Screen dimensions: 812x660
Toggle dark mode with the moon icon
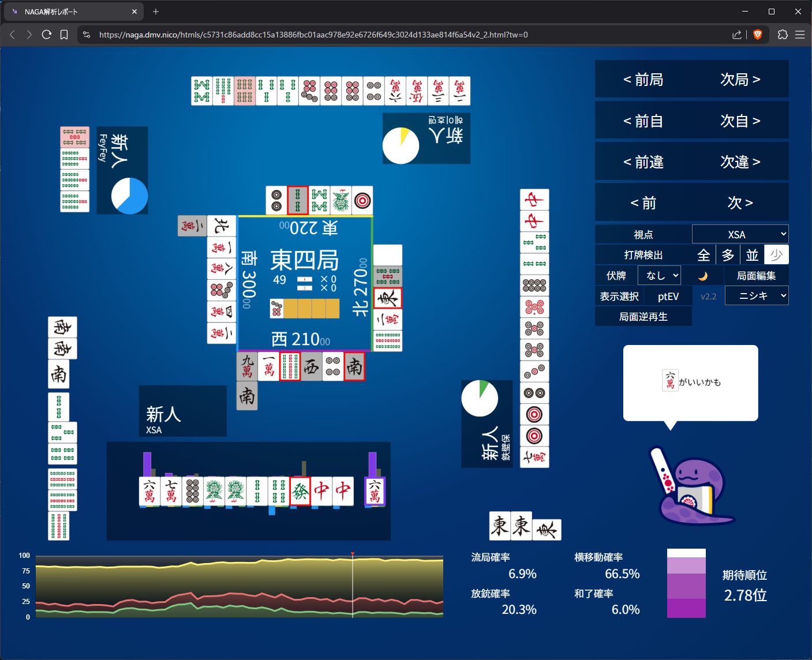coord(702,276)
